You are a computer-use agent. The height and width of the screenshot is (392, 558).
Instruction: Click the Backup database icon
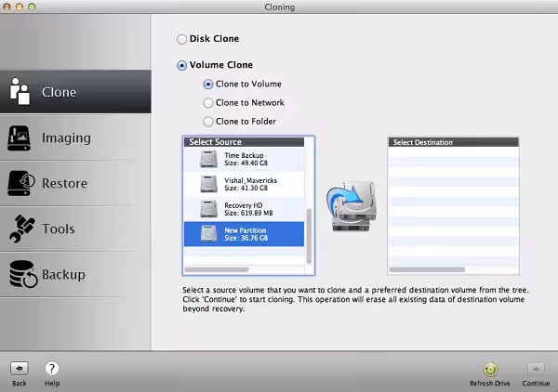pos(22,274)
